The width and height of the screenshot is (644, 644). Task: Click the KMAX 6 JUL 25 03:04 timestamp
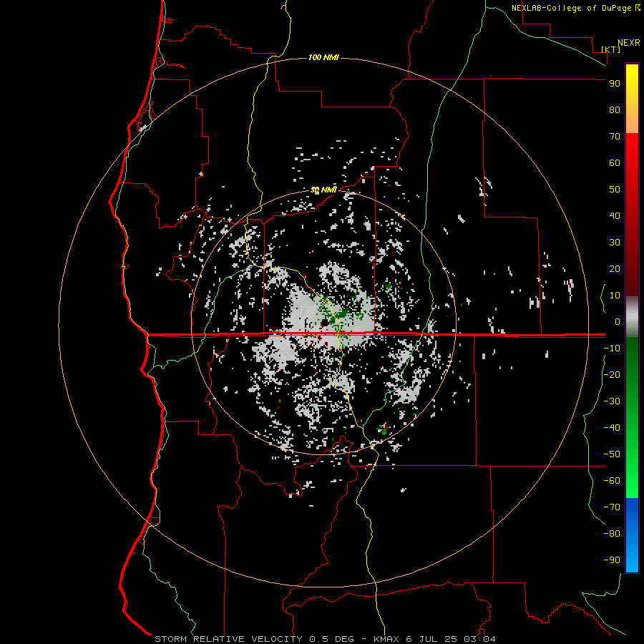click(434, 639)
